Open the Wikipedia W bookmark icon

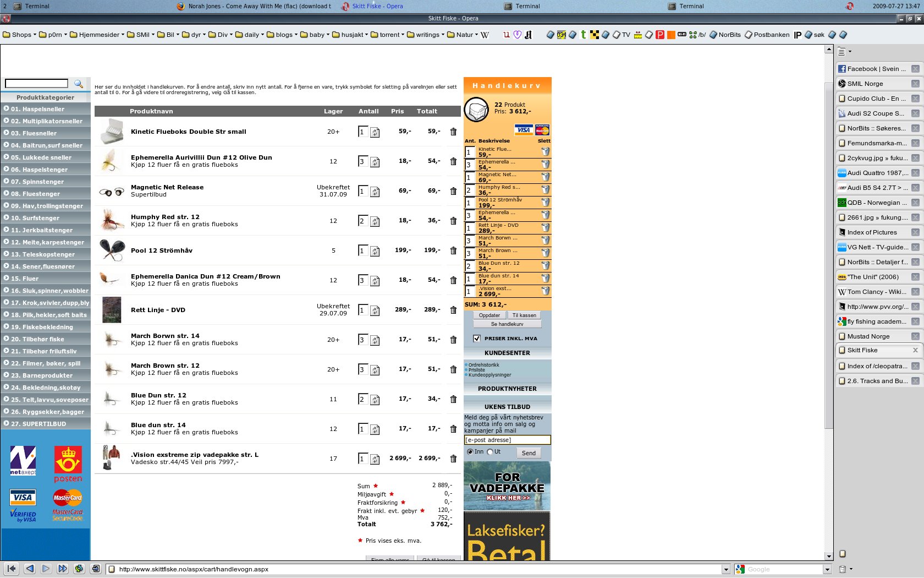coord(485,35)
